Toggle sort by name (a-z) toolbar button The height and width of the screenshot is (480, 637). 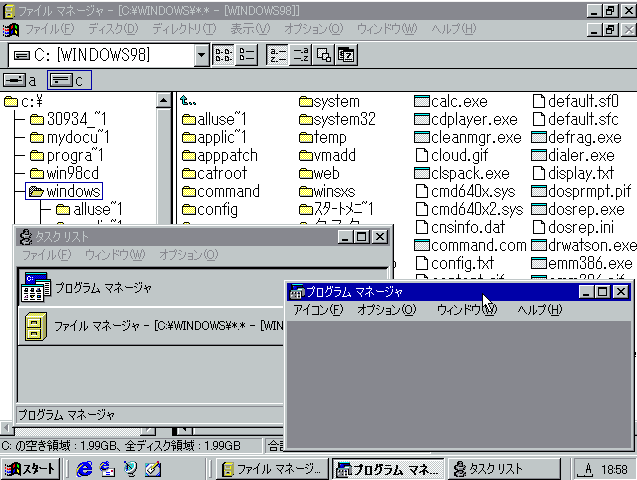277,55
